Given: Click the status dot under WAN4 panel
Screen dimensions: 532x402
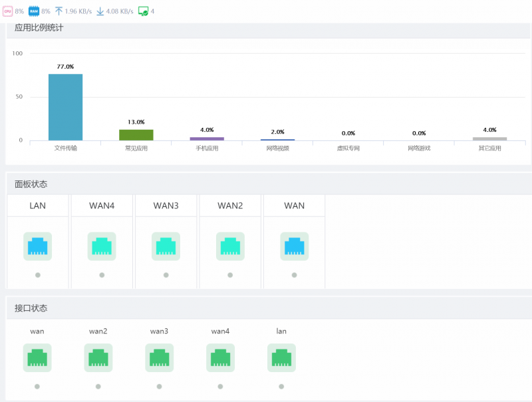Looking at the screenshot, I should pyautogui.click(x=102, y=275).
